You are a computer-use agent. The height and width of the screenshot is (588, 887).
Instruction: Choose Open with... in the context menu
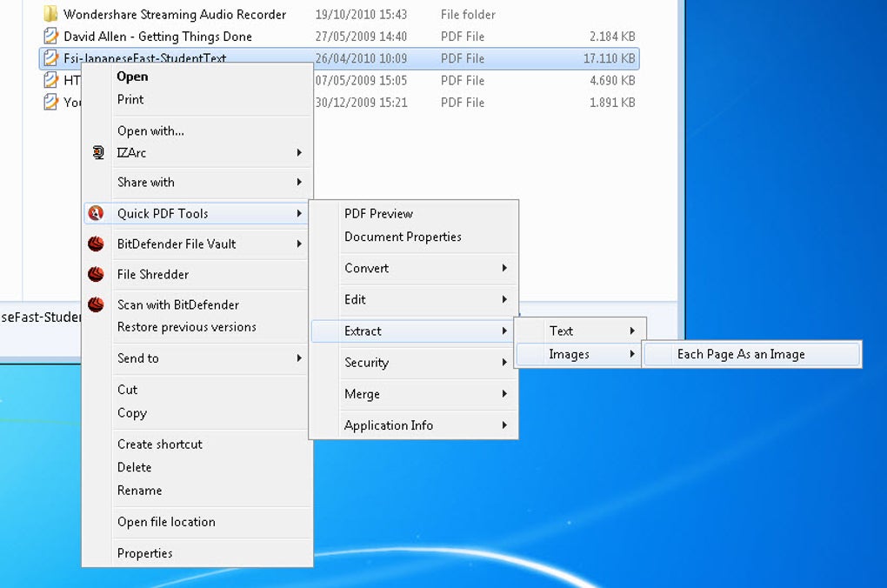click(x=150, y=130)
